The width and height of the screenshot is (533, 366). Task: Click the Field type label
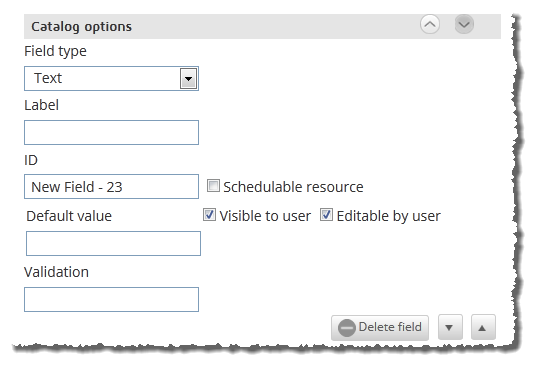tap(55, 51)
